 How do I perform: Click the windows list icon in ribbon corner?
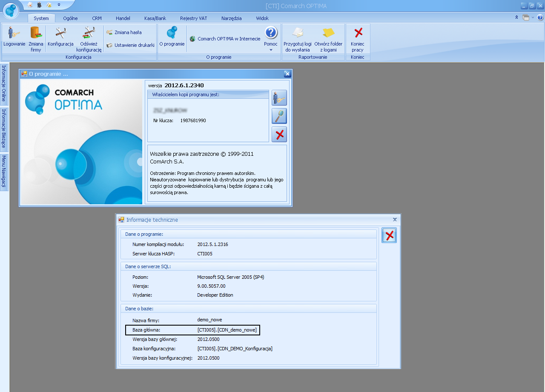click(x=526, y=17)
